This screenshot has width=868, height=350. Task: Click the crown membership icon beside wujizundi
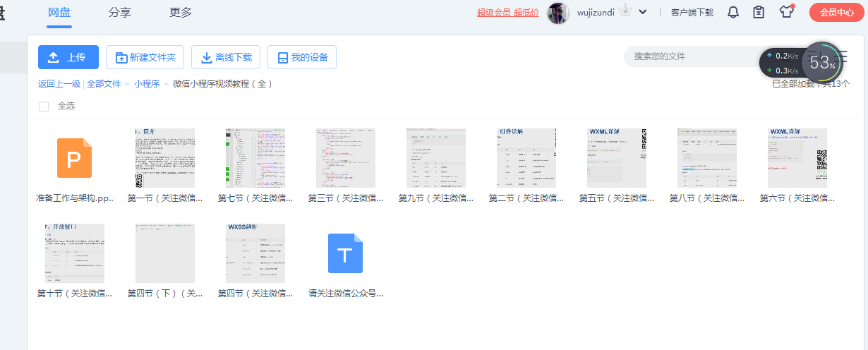(625, 11)
